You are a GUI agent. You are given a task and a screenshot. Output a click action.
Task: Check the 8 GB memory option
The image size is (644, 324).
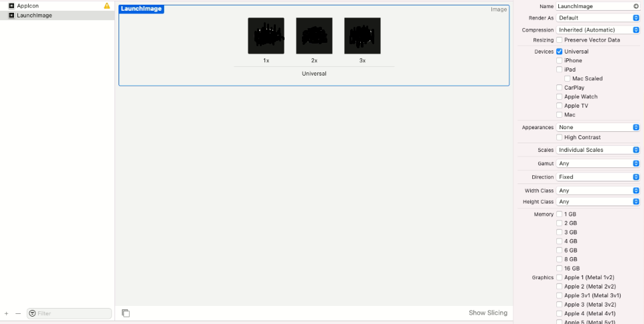click(x=560, y=259)
